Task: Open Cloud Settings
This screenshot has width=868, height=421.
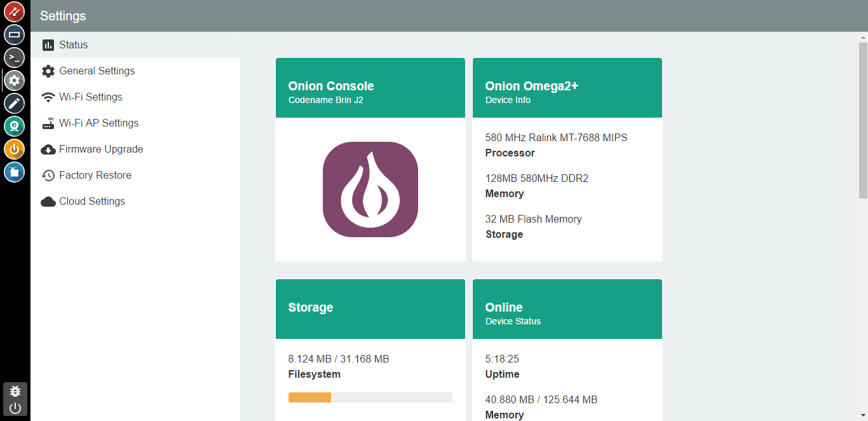Action: coord(135,201)
